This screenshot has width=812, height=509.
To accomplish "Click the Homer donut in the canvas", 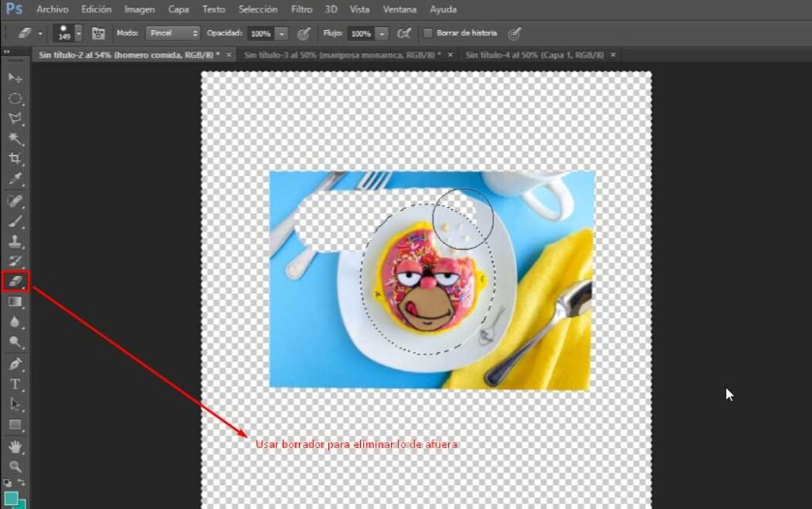I will [x=427, y=280].
